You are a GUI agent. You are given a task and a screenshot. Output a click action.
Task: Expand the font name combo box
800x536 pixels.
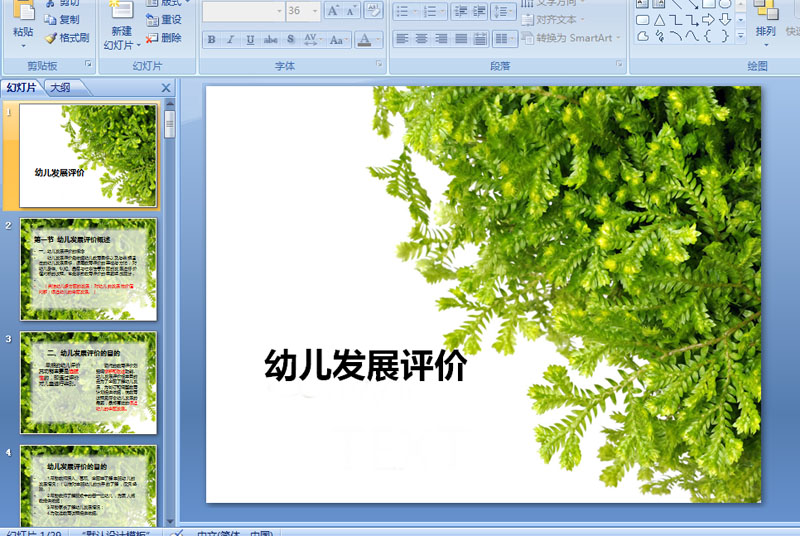pyautogui.click(x=279, y=11)
